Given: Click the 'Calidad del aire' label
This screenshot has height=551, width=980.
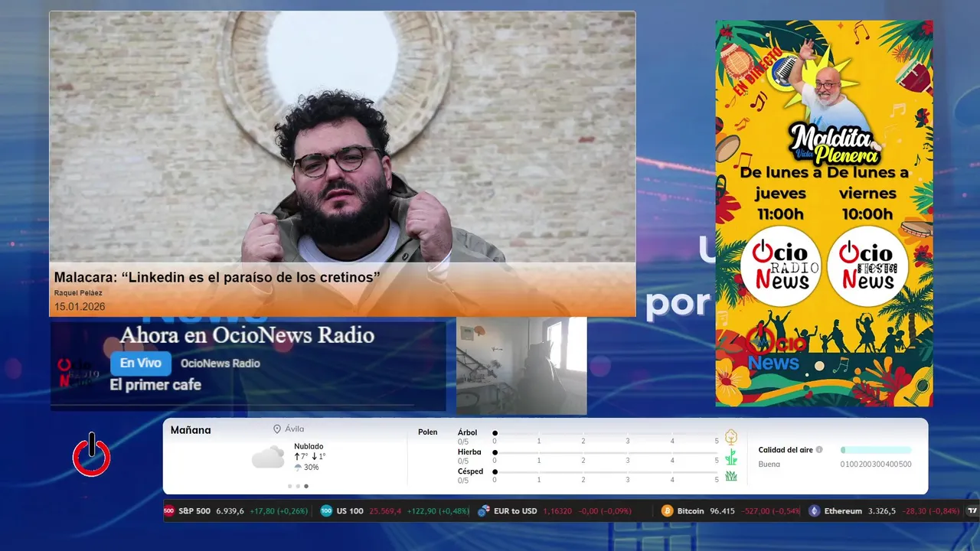Looking at the screenshot, I should tap(786, 450).
